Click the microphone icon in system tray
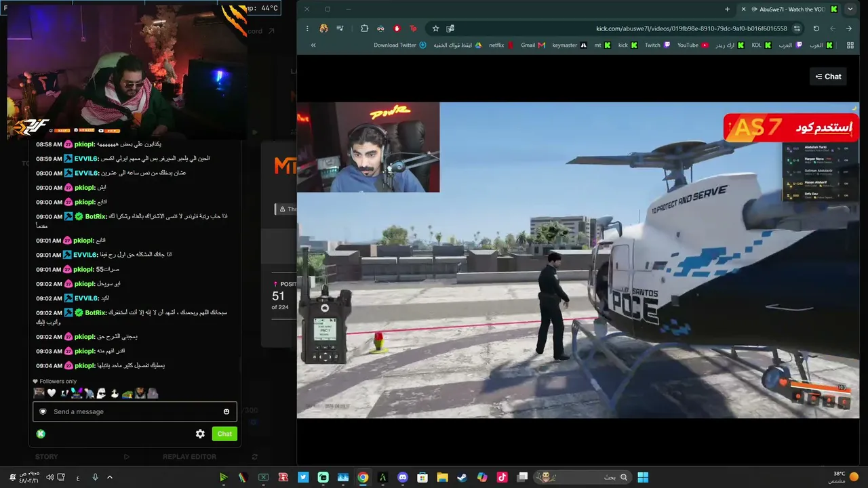Viewport: 868px width, 488px height. pyautogui.click(x=95, y=477)
